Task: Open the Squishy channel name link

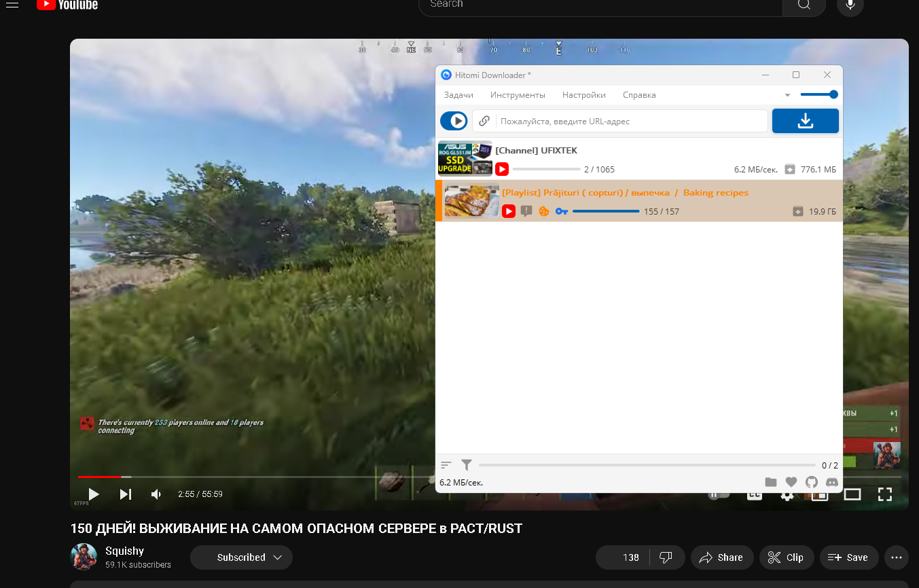Action: point(124,551)
